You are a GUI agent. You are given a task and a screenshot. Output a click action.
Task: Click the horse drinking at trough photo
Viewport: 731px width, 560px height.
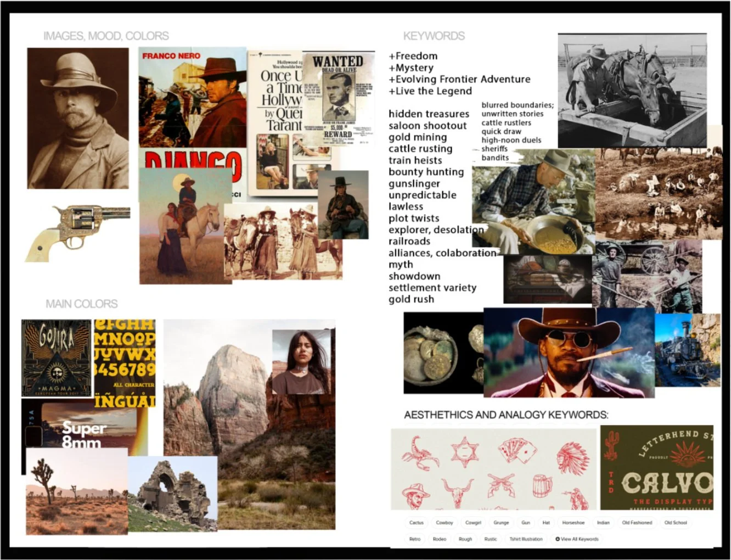click(x=632, y=89)
